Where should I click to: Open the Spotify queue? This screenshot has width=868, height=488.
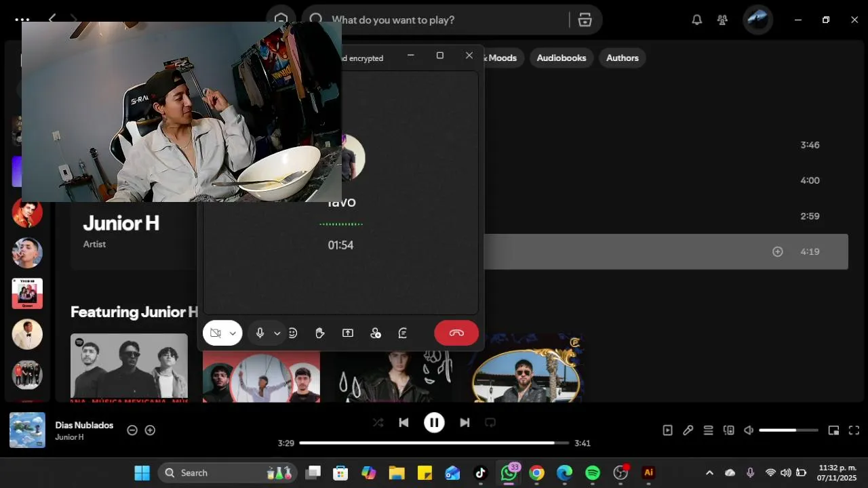click(x=708, y=430)
